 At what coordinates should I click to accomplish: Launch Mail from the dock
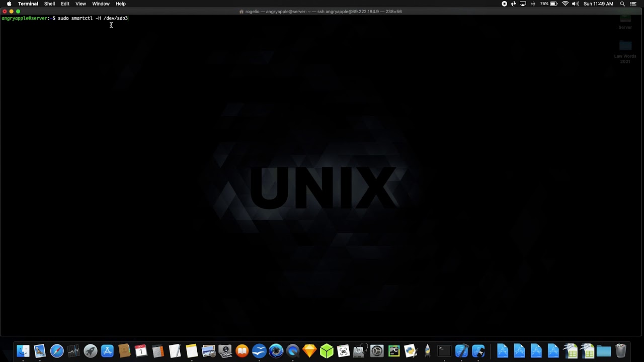click(40, 350)
